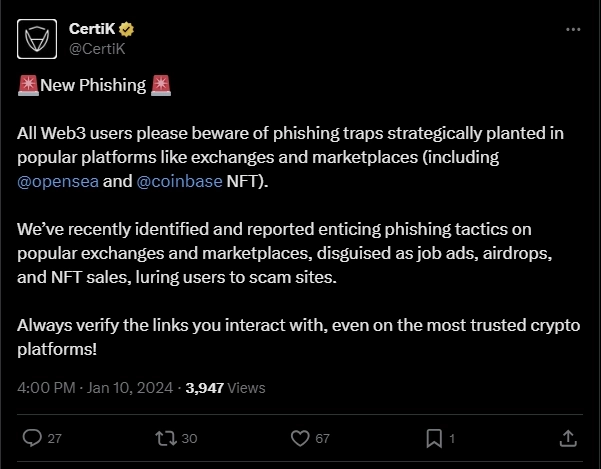
Task: Click the 3,947 Views count
Action: click(x=225, y=386)
